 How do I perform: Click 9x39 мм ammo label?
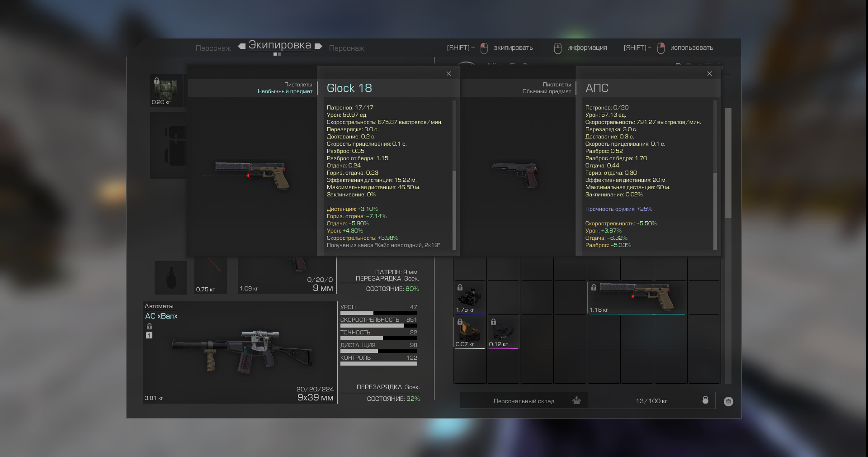[x=315, y=397]
